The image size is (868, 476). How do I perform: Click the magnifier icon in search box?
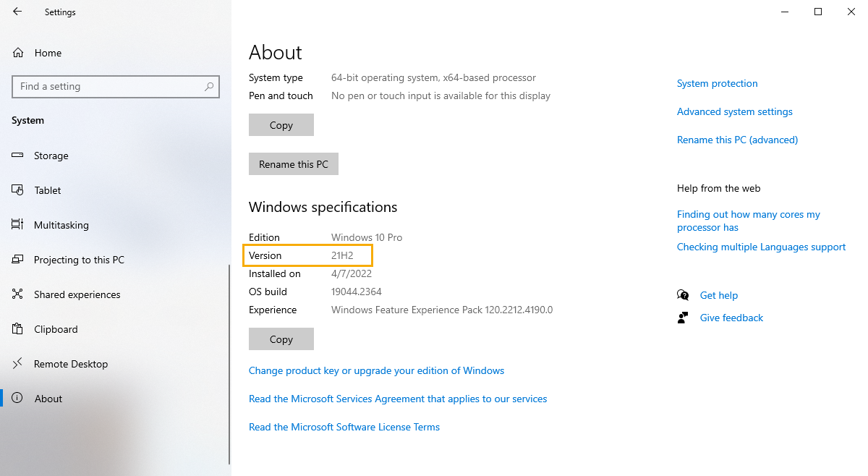point(209,86)
